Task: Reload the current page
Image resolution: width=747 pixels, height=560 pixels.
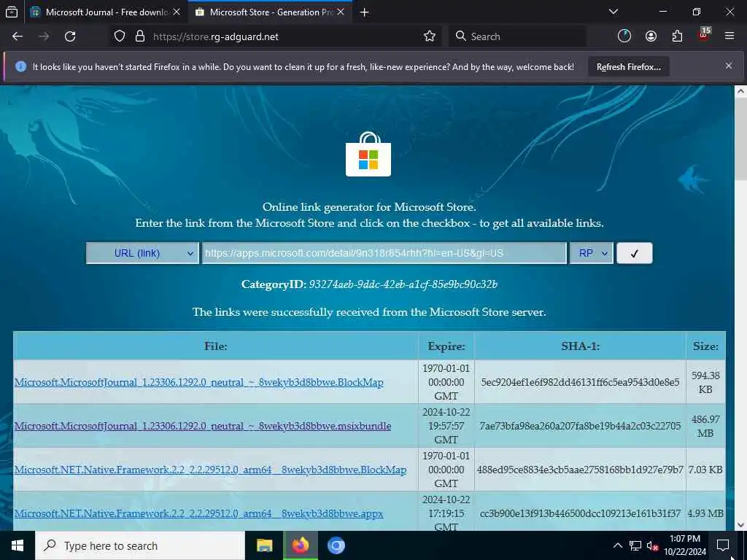Action: pos(70,36)
